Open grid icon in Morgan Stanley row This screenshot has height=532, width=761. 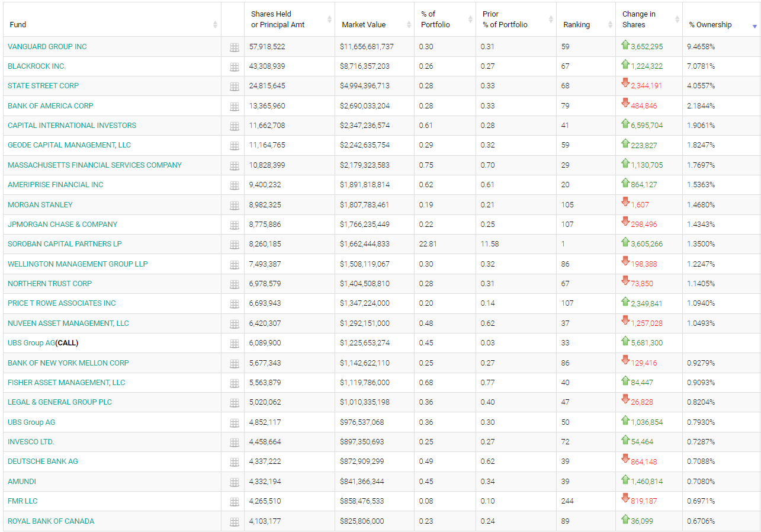pyautogui.click(x=234, y=206)
